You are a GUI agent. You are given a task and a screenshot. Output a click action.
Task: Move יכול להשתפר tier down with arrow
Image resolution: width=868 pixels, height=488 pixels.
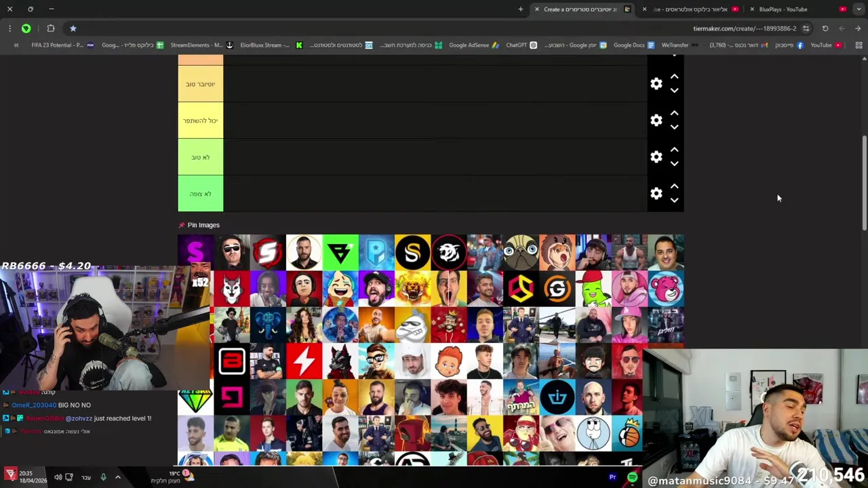tap(674, 127)
